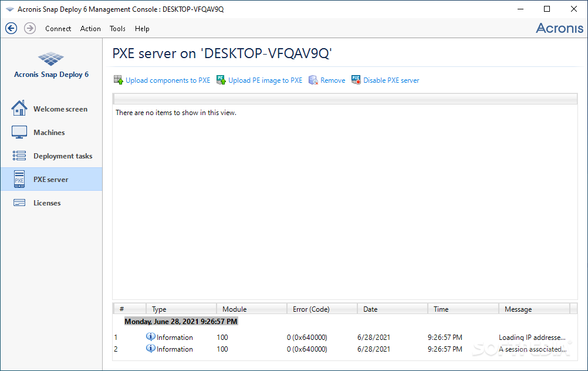Image resolution: width=588 pixels, height=371 pixels.
Task: Click the PXE server page heading
Action: [x=222, y=53]
